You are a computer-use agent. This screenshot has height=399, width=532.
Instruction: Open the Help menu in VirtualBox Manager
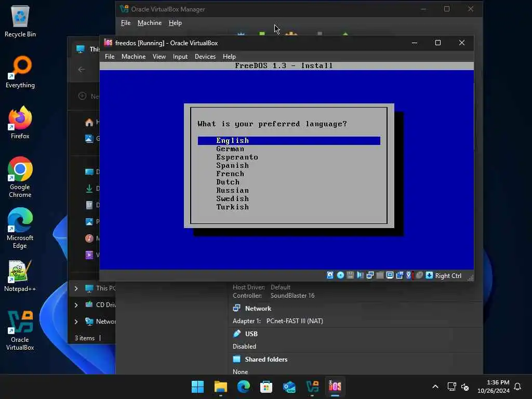175,23
